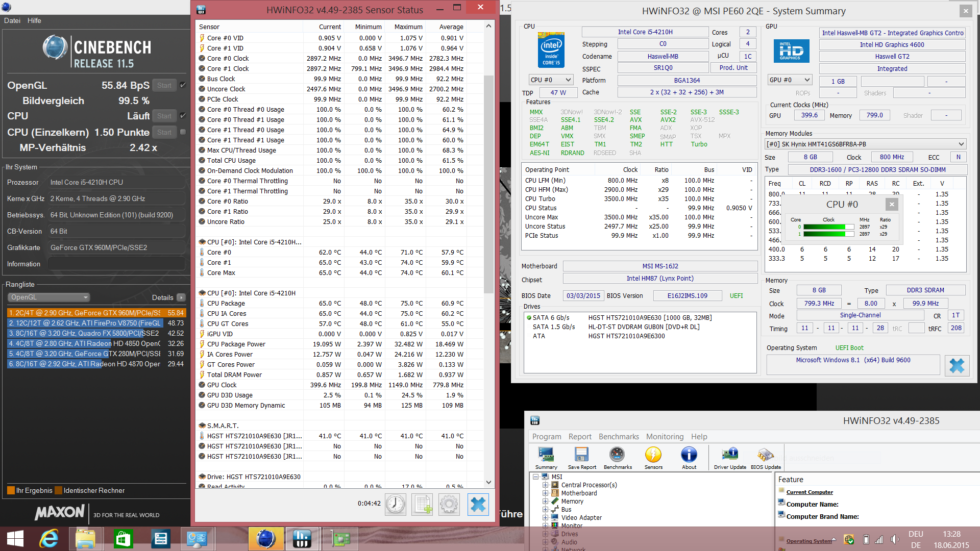980x551 pixels.
Task: Click the Start button next to CPU
Action: pyautogui.click(x=164, y=116)
